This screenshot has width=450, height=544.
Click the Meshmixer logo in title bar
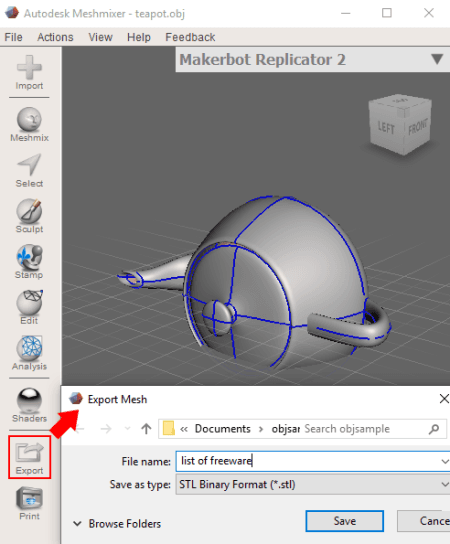12,13
